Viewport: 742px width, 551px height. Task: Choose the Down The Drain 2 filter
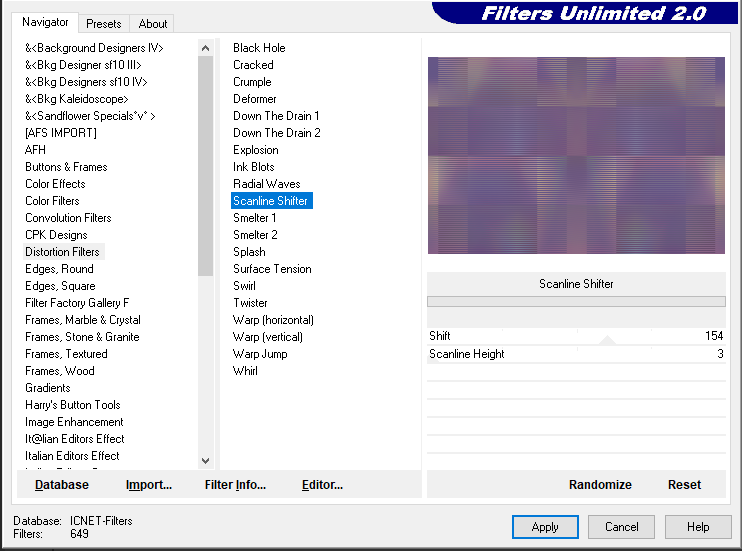(277, 133)
